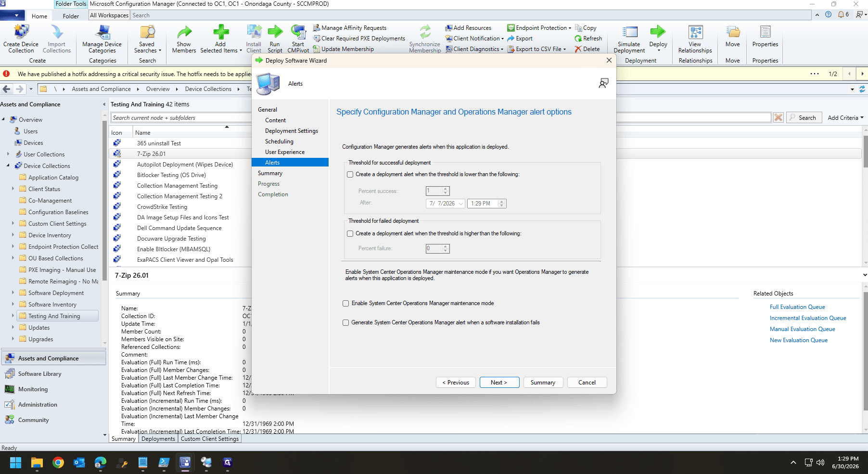
Task: Click the ribbon Search box
Action: tap(472, 15)
